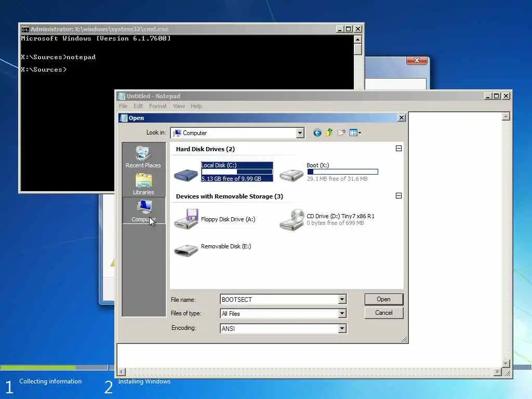Minimize the command prompt window
This screenshot has height=399, width=532.
click(x=340, y=29)
